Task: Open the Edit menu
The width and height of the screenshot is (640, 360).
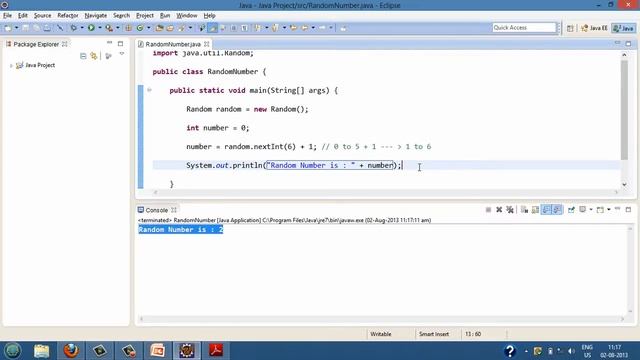Action: (23, 16)
